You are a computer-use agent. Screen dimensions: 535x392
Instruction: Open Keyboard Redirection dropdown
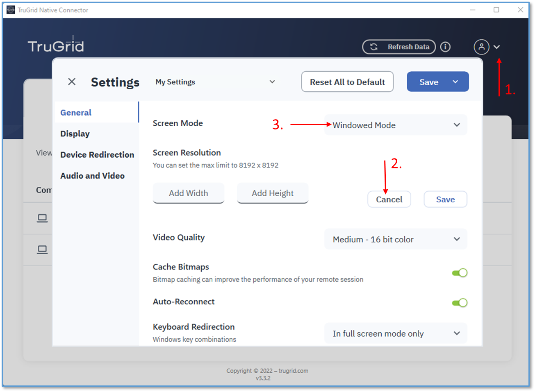[396, 333]
